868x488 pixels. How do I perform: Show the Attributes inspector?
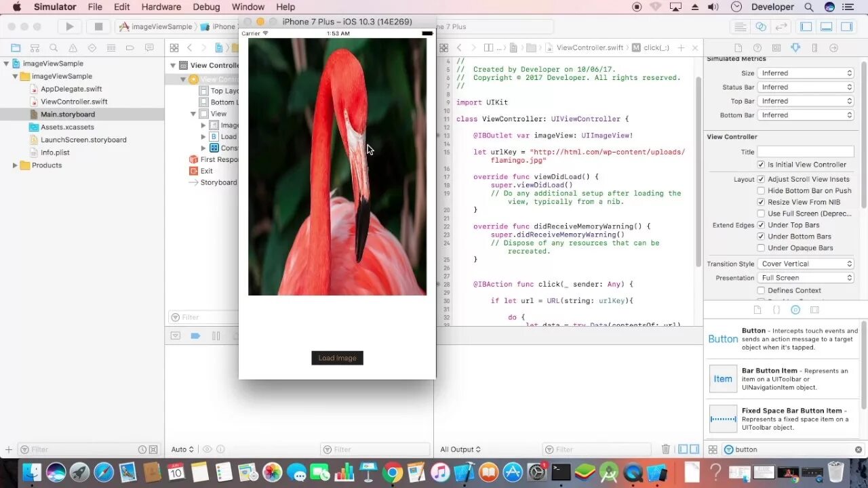[795, 48]
